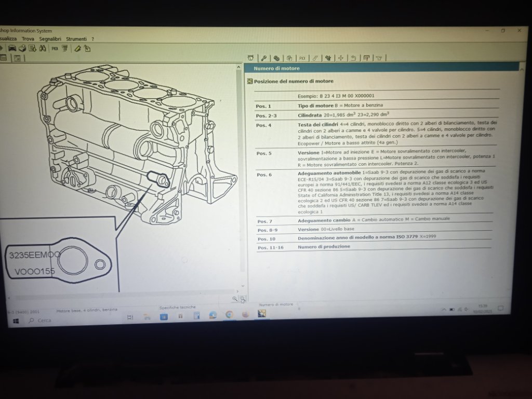This screenshot has height=399, width=532.
Task: Click the Pos. 7 row label
Action: pyautogui.click(x=264, y=221)
